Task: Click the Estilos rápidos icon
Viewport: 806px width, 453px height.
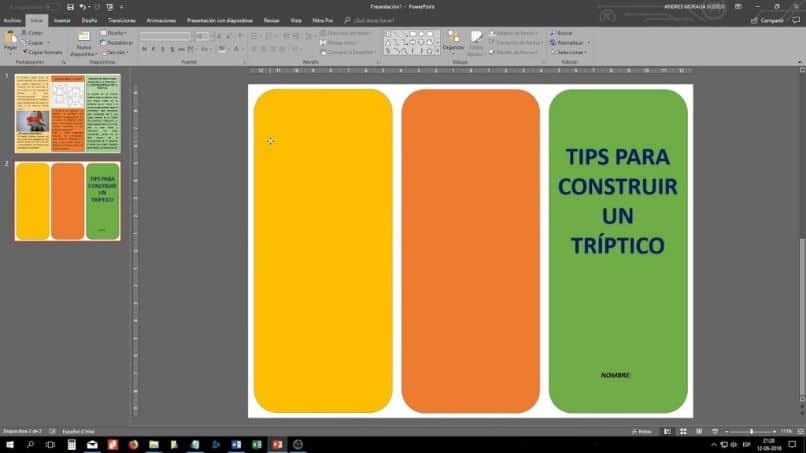Action: point(476,37)
